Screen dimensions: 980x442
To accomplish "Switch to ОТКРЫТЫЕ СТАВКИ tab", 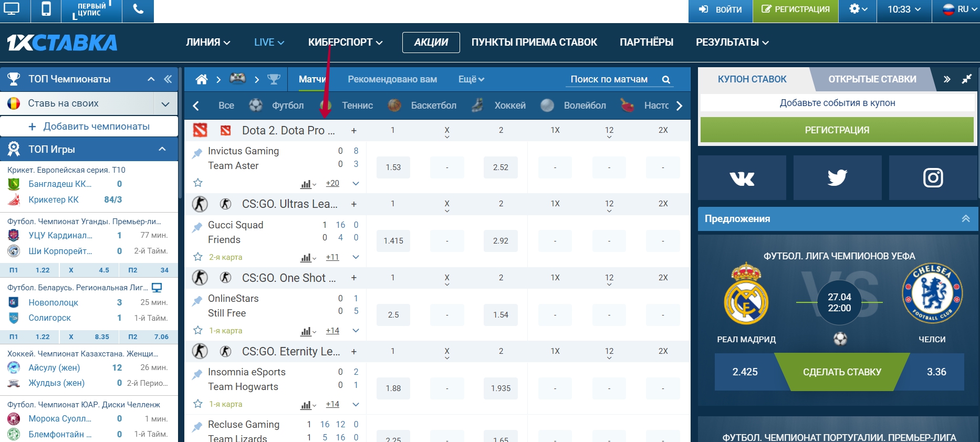I will pos(872,79).
